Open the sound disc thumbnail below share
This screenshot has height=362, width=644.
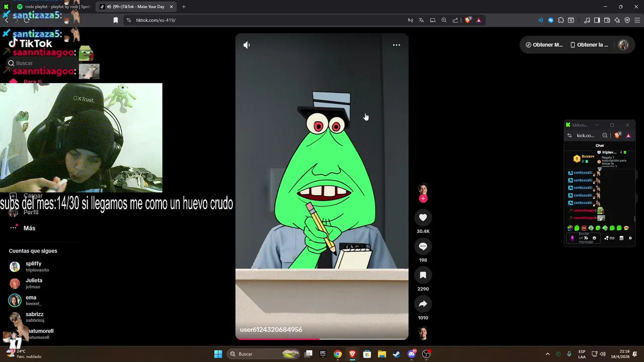(423, 333)
